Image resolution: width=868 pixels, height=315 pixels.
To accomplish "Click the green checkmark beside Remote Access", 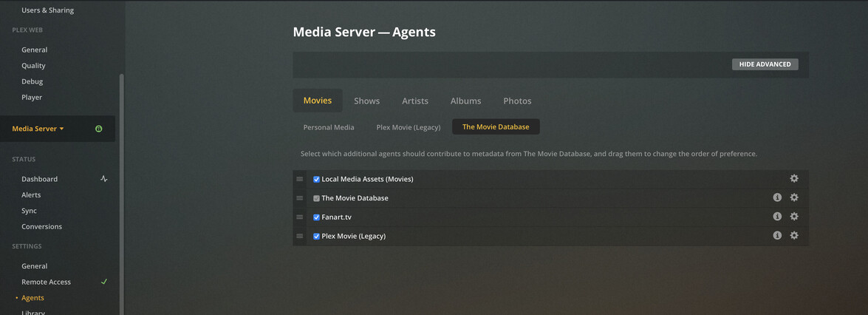I will click(103, 282).
